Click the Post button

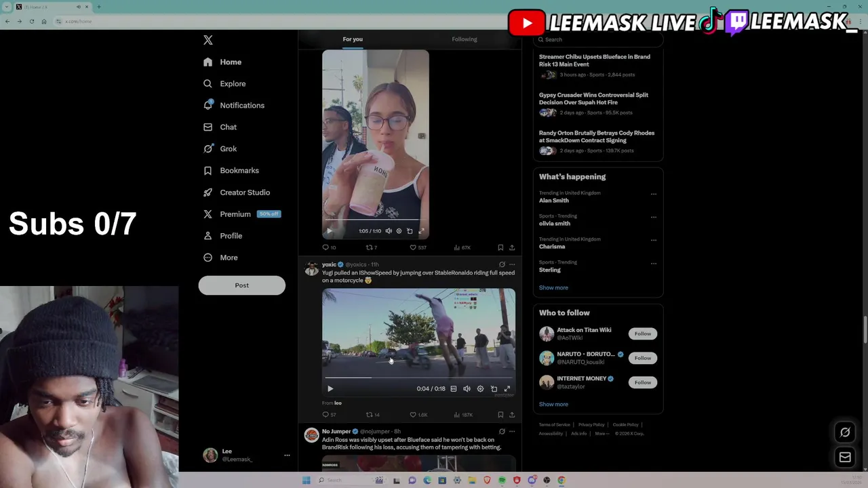click(x=241, y=285)
